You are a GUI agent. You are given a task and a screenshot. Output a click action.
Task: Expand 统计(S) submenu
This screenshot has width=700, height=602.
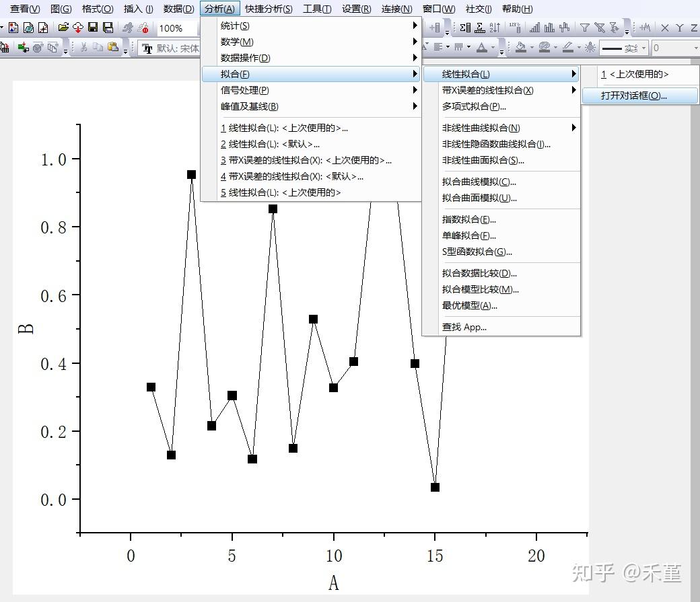coord(311,26)
